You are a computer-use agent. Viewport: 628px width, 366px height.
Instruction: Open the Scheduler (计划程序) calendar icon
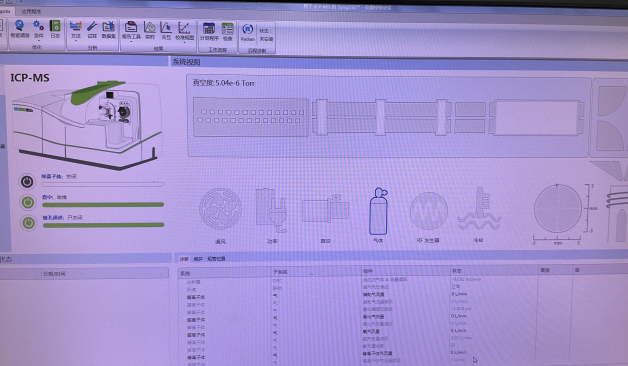point(209,31)
